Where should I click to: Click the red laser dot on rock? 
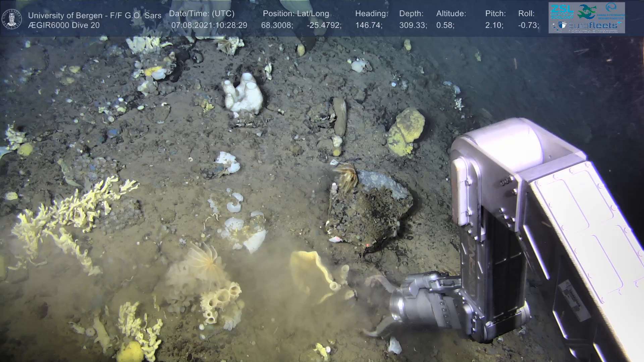(368, 246)
